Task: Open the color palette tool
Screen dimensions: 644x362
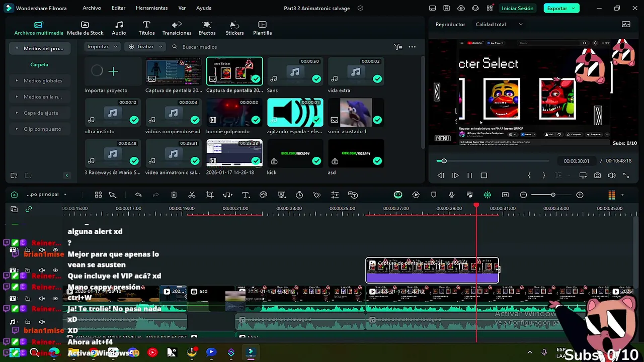Action: click(x=263, y=195)
